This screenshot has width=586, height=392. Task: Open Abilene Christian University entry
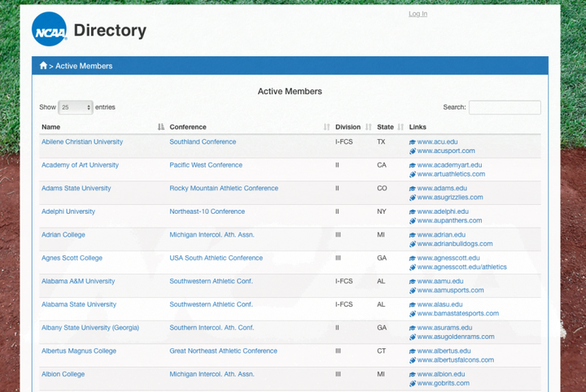[x=82, y=142]
